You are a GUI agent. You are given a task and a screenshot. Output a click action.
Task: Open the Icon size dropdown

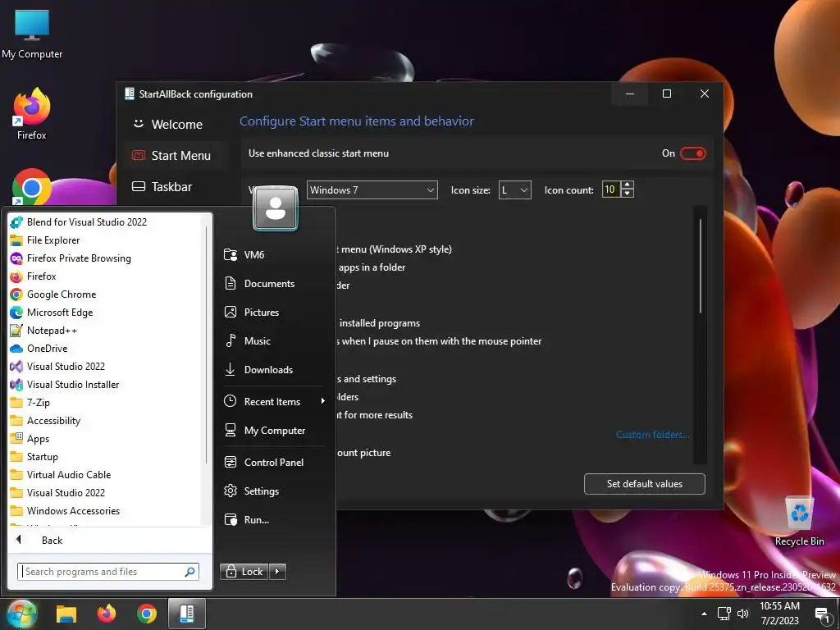click(x=515, y=190)
